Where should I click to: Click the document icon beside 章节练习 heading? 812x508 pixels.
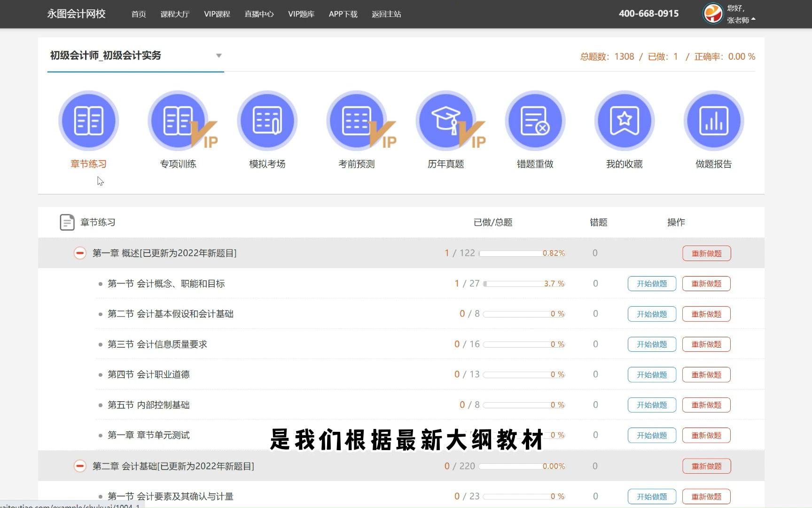[67, 222]
